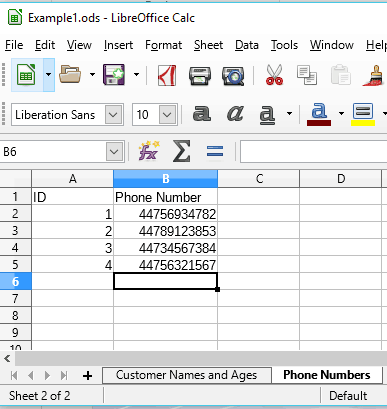Click Sheet 2 of 2 status text

[x=40, y=396]
